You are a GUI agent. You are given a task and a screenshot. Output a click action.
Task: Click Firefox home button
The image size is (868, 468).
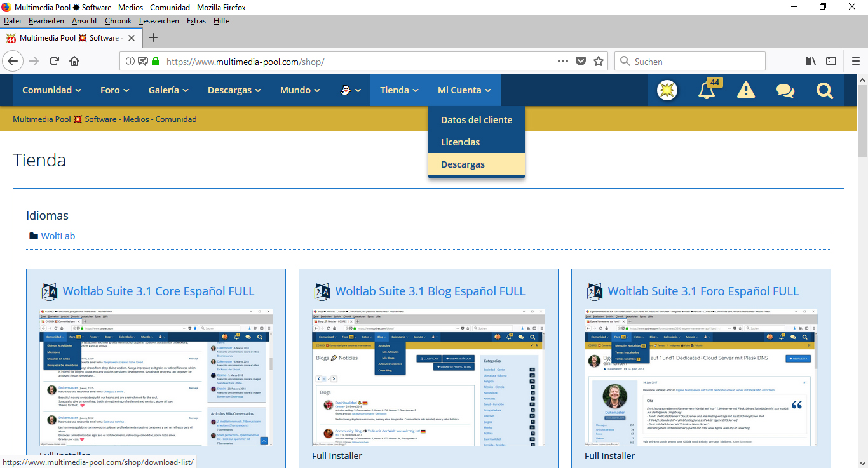[74, 62]
